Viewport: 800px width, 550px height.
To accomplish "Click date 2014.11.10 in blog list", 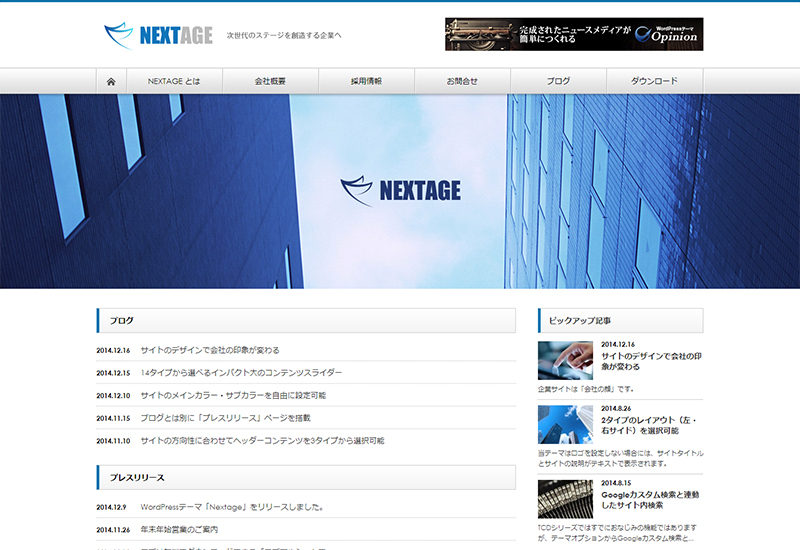I will click(x=113, y=441).
